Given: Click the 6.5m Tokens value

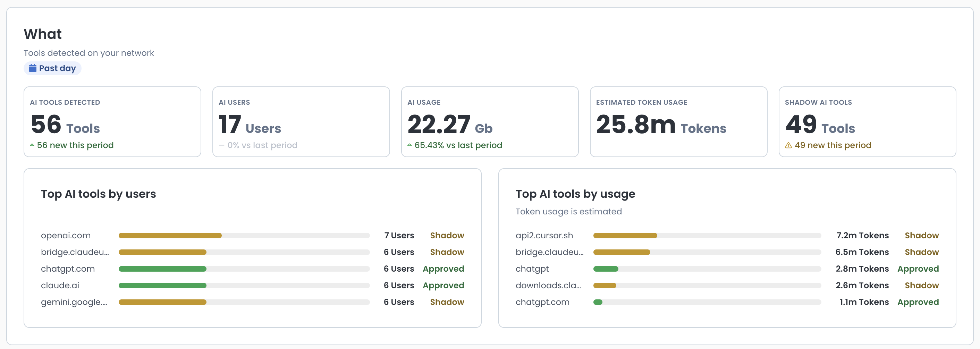Looking at the screenshot, I should (862, 252).
